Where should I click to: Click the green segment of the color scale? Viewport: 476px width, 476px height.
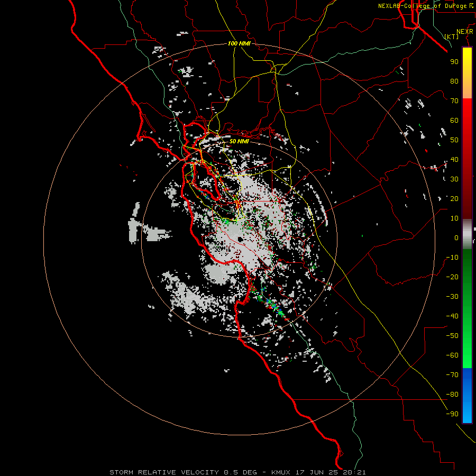pos(467,308)
